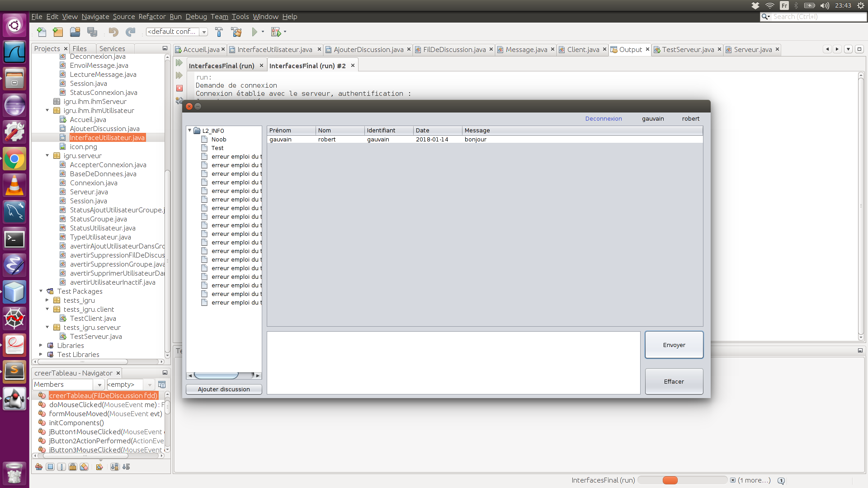Click the Redo toolbar icon

click(x=130, y=32)
